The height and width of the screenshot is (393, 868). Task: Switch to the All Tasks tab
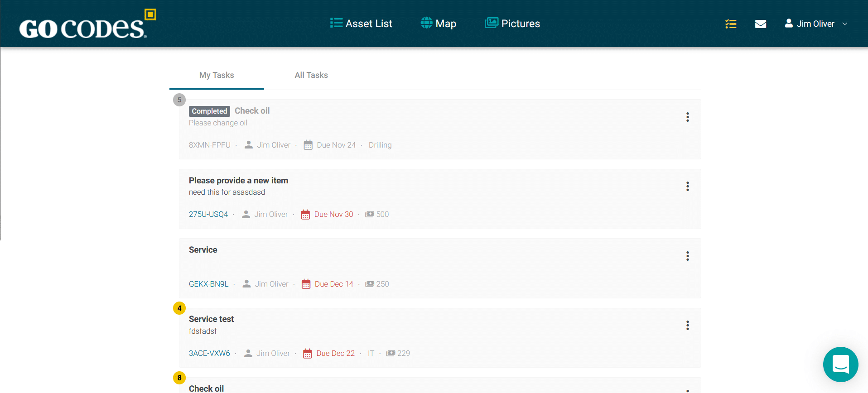(x=311, y=75)
